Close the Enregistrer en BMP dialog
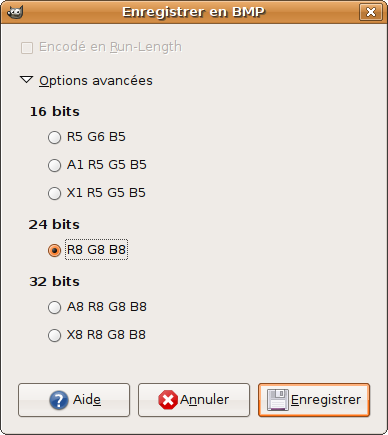This screenshot has height=435, width=388. [x=371, y=12]
